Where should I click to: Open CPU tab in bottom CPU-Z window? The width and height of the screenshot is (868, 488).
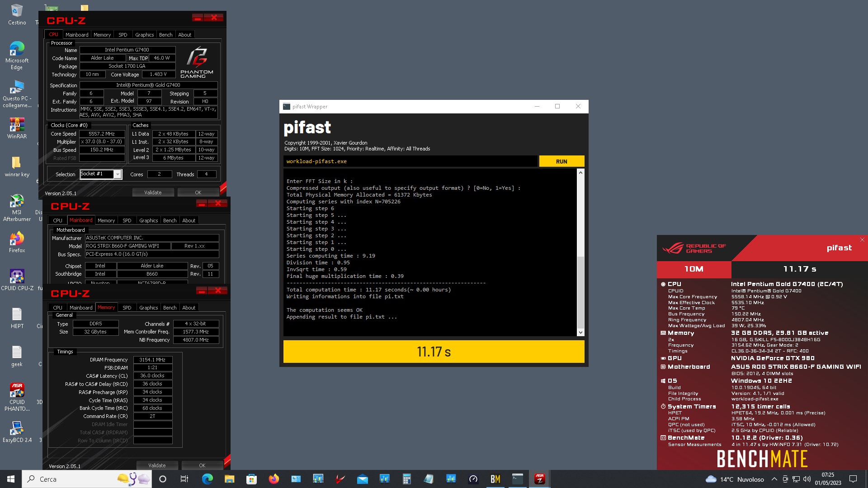click(58, 308)
